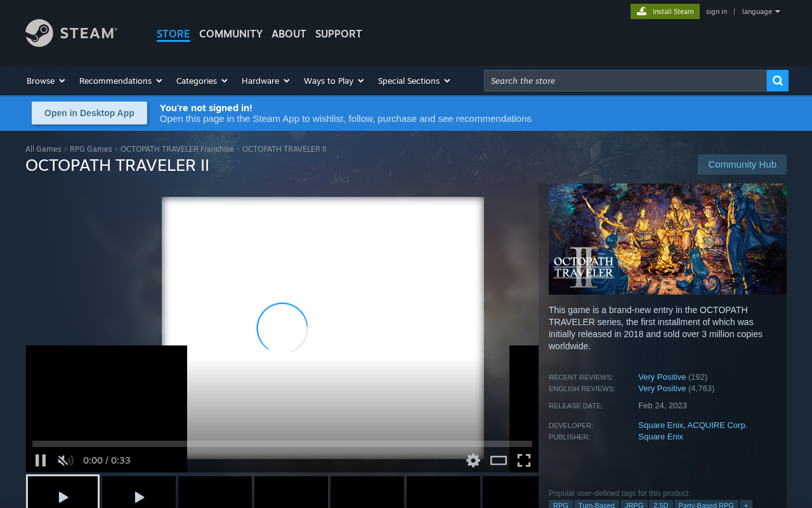This screenshot has height=508, width=812.
Task: Open the STORE tab
Action: (173, 34)
